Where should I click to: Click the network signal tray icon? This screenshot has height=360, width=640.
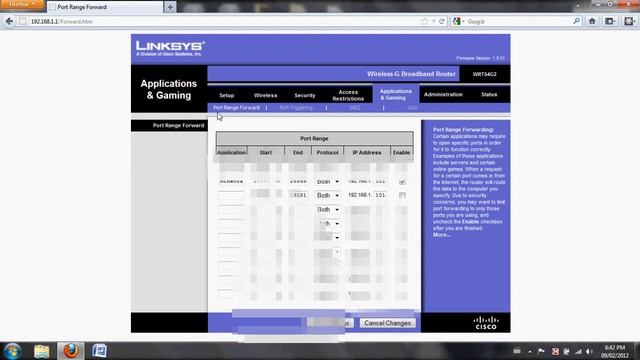click(578, 351)
